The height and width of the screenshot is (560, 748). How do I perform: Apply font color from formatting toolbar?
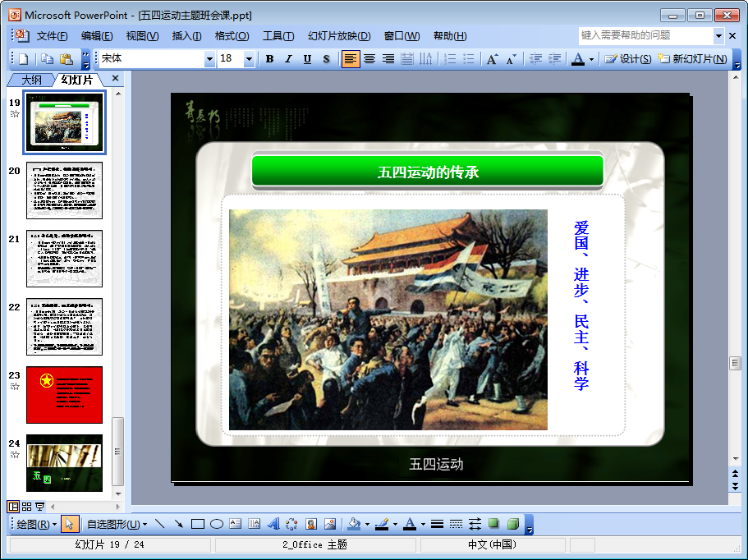(x=578, y=58)
